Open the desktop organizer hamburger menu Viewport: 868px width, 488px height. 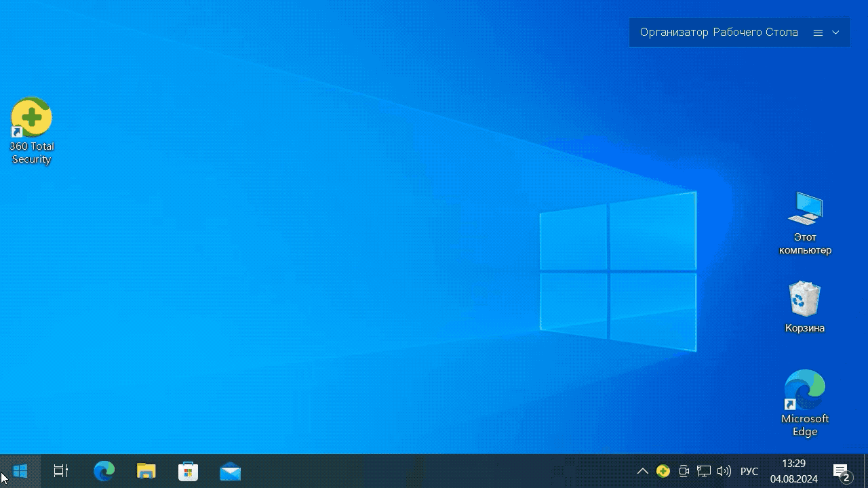[818, 33]
